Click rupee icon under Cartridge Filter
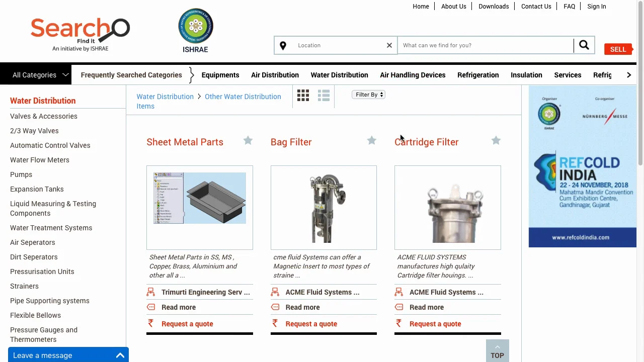This screenshot has height=362, width=644. 398,323
